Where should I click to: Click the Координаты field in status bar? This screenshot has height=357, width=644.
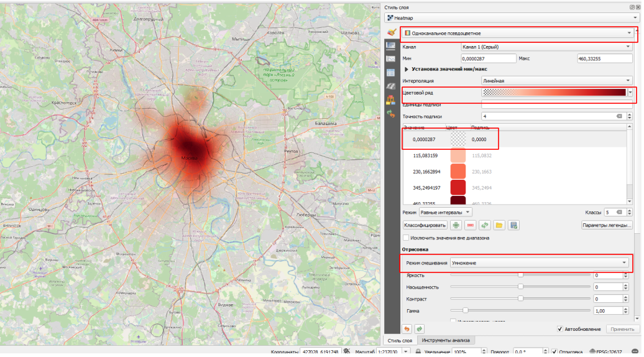pos(321,352)
